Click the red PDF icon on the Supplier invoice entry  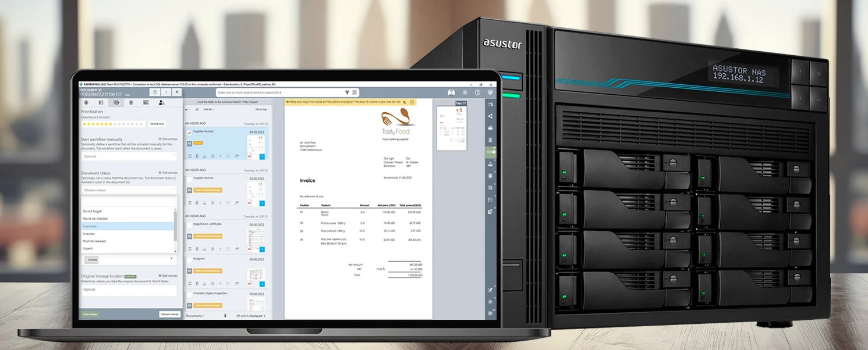(x=249, y=156)
